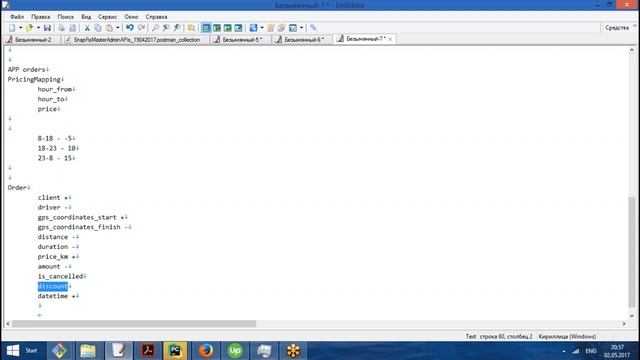Screen dimensions: 640x360
Task: Click the Print Preview icon next to Print
Action: click(x=72, y=28)
